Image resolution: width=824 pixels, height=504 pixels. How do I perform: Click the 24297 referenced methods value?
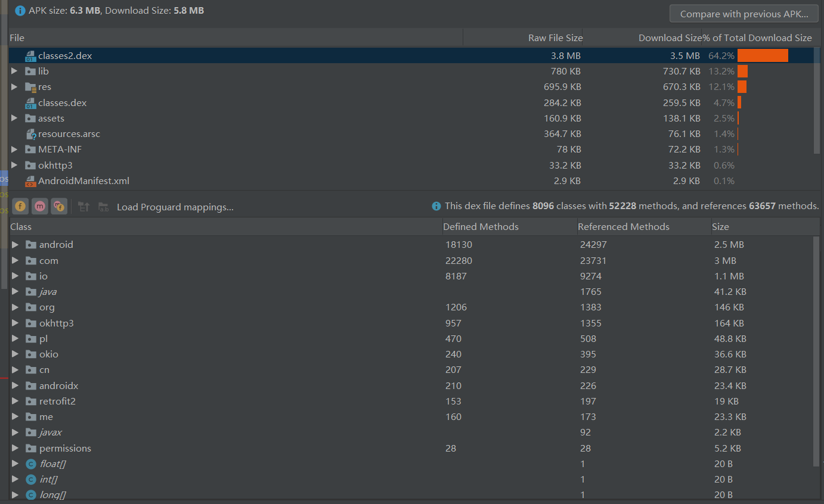point(593,244)
